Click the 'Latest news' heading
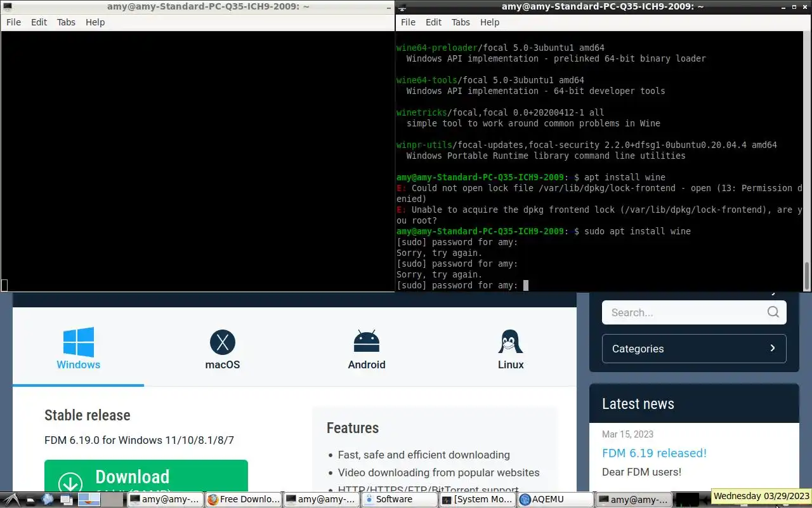812x508 pixels. click(x=638, y=404)
